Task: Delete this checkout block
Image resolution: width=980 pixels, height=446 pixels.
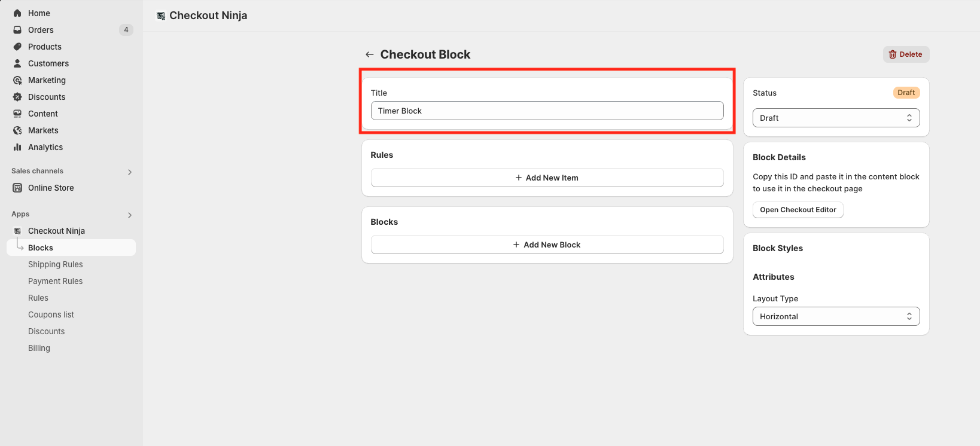Action: point(906,54)
